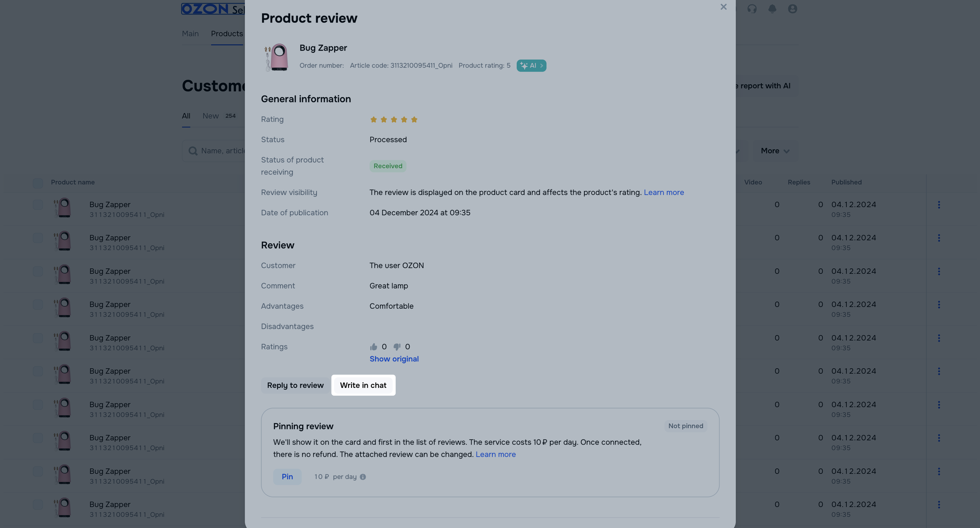
Task: Open the notifications bell icon
Action: [772, 9]
